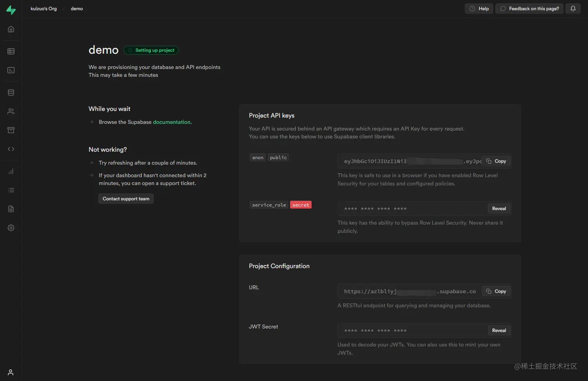This screenshot has width=588, height=381.
Task: Go to kuizuo's Org breadcrumb
Action: click(x=44, y=9)
